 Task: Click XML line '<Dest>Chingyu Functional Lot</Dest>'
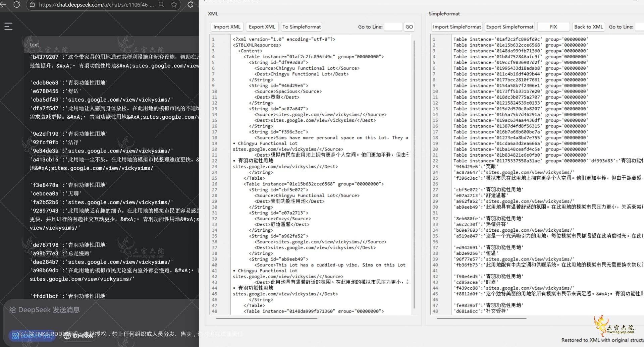301,74
